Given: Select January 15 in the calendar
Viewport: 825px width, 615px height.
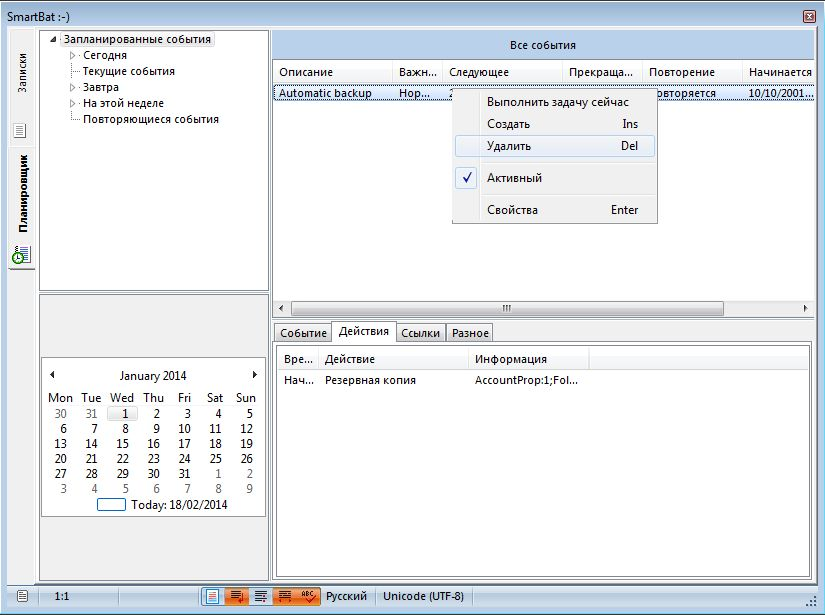Looking at the screenshot, I should coord(123,444).
